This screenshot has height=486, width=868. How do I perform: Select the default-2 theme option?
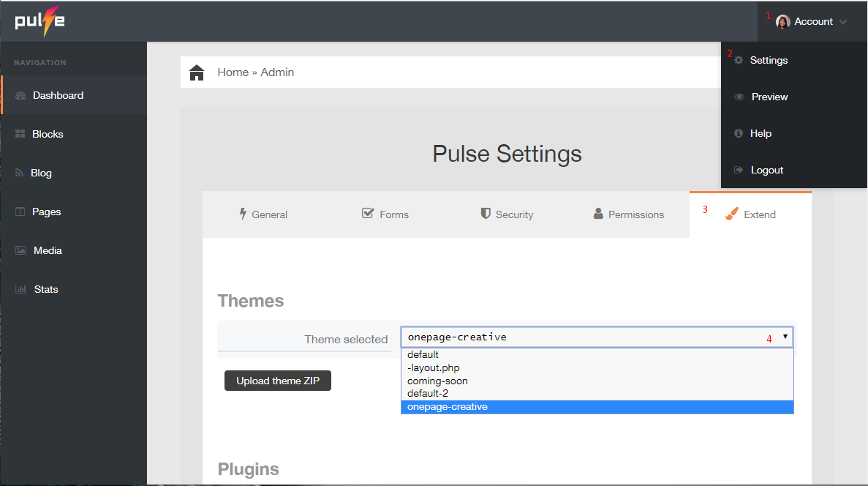(597, 394)
